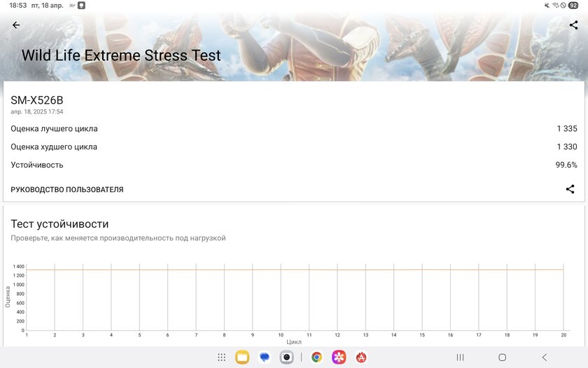Tap the Оценка лучшего цикла label
This screenshot has height=368, width=588.
click(x=54, y=129)
